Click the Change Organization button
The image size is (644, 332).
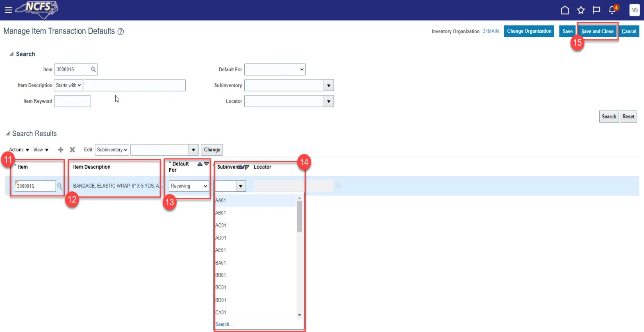pyautogui.click(x=529, y=31)
